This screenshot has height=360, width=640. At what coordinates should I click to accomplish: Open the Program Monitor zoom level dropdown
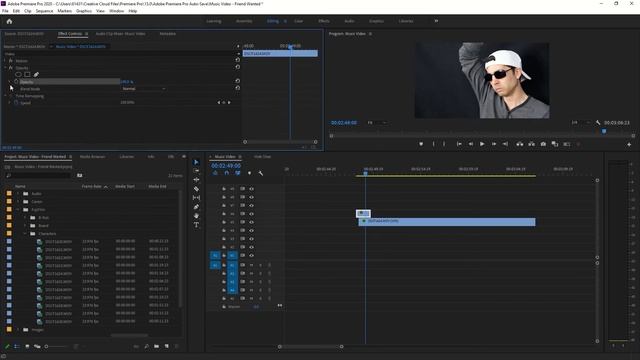(376, 122)
